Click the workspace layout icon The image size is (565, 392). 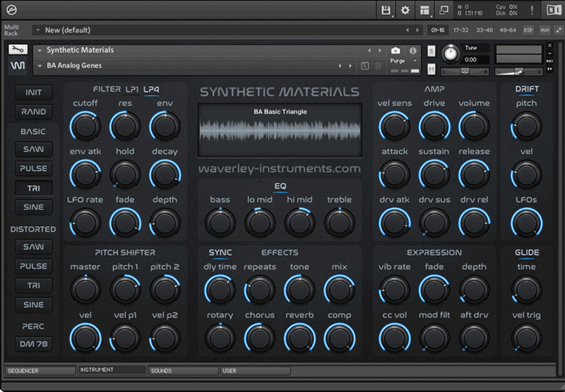click(x=424, y=10)
